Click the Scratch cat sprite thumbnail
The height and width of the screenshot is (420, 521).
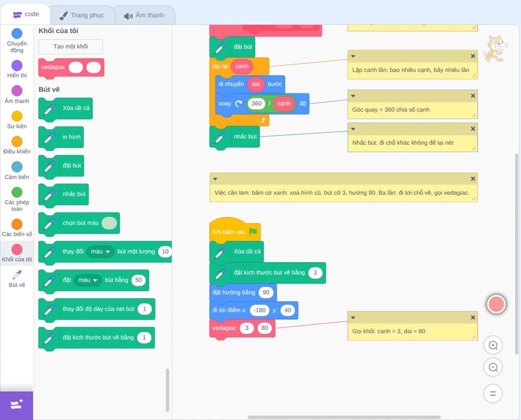point(495,48)
